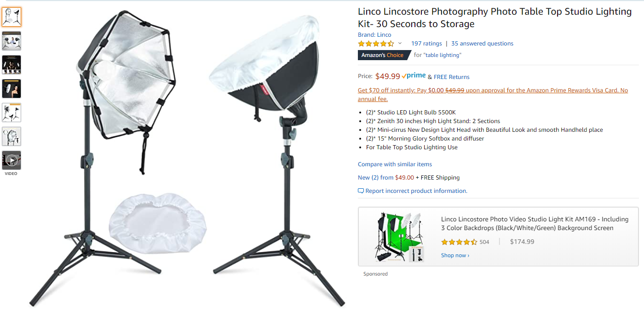Click the Brand: Linco link

point(374,34)
